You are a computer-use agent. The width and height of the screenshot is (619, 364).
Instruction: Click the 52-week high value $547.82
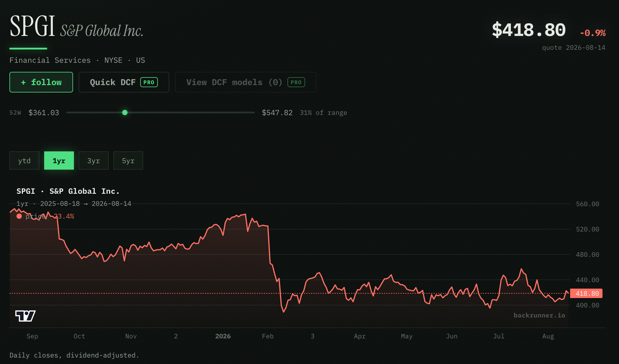(277, 113)
